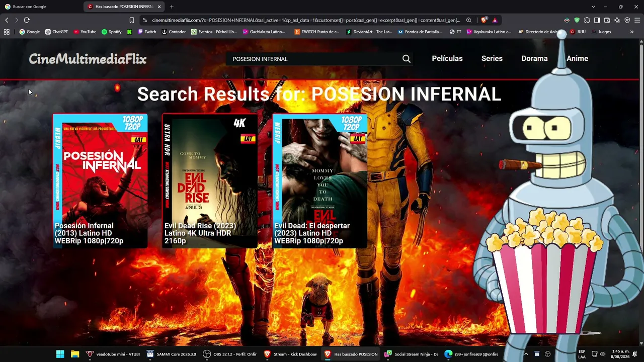Switch to OBS 32.1.2 on the taskbar
The width and height of the screenshot is (644, 362).
pos(230,354)
